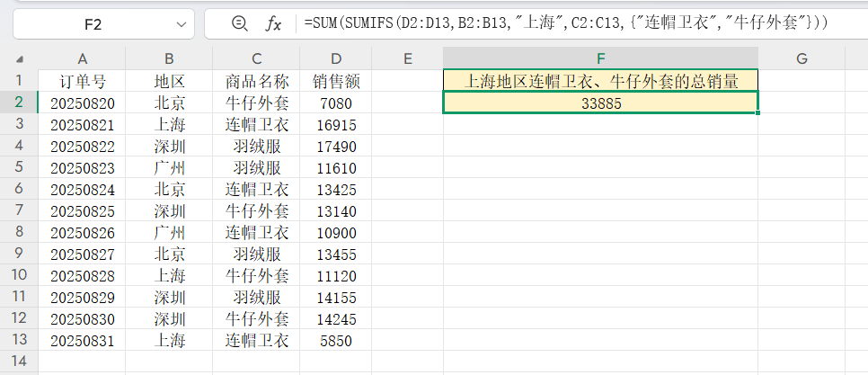Select the highlighted column F header
Viewport: 868px width, 375px height.
click(600, 59)
